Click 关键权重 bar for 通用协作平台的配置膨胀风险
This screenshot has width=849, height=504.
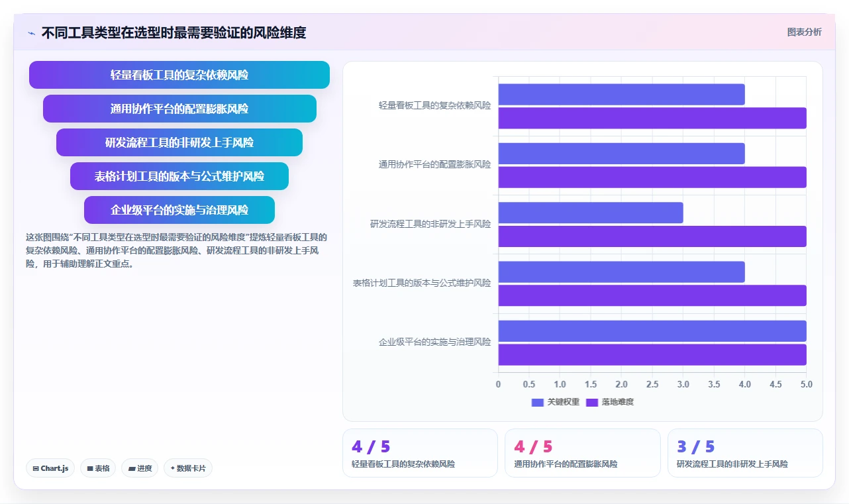[621, 154]
